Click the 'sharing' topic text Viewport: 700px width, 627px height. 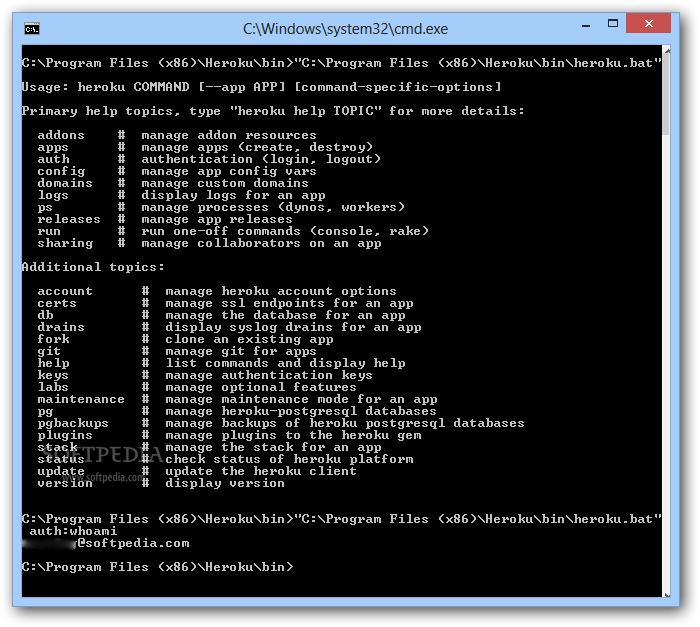[x=65, y=243]
